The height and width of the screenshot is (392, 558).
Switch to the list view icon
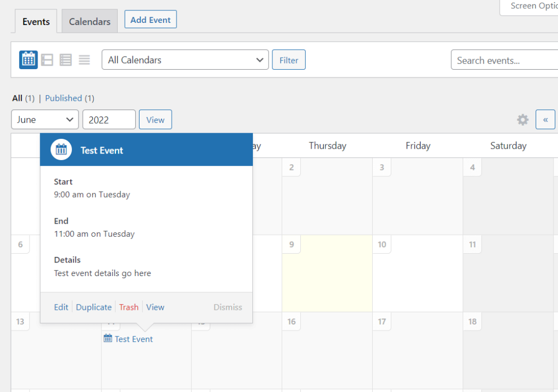pos(84,59)
